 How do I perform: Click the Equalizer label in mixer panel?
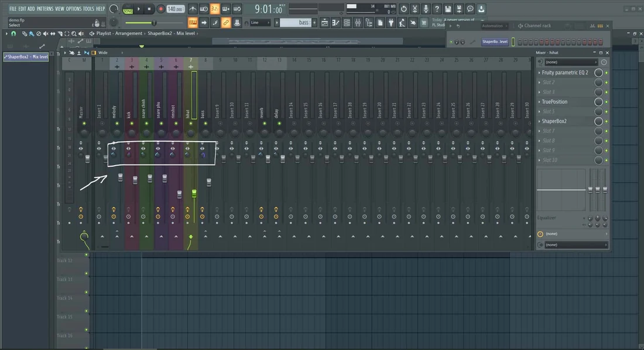click(546, 218)
